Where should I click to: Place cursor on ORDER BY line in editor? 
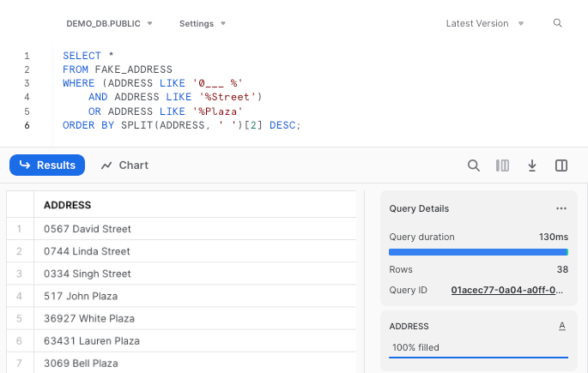coord(181,125)
